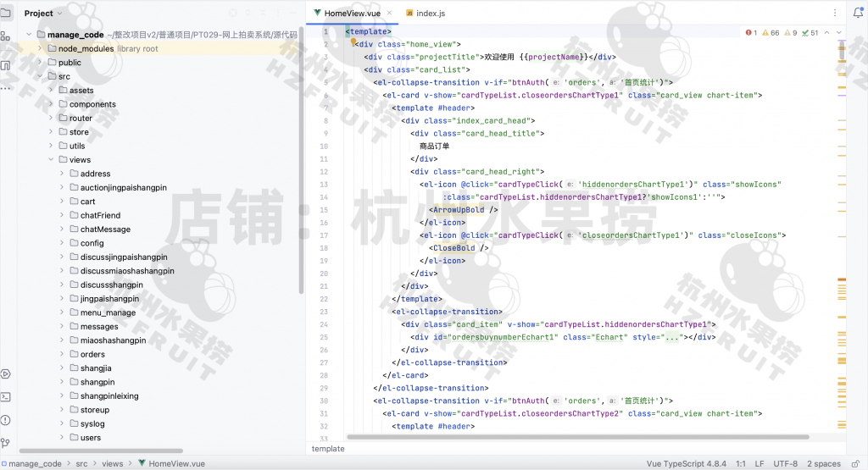Open the Terminal tool window
Image resolution: width=868 pixels, height=470 pixels.
click(x=6, y=396)
